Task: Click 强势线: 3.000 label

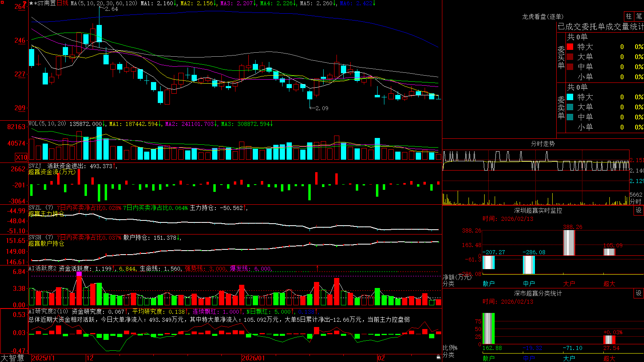Action: click(206, 268)
